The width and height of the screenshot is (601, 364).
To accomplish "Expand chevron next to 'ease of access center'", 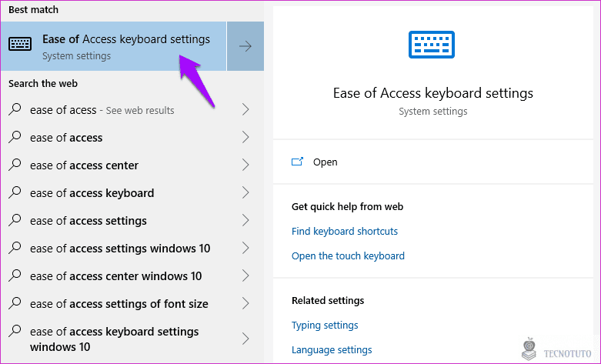I will [245, 165].
